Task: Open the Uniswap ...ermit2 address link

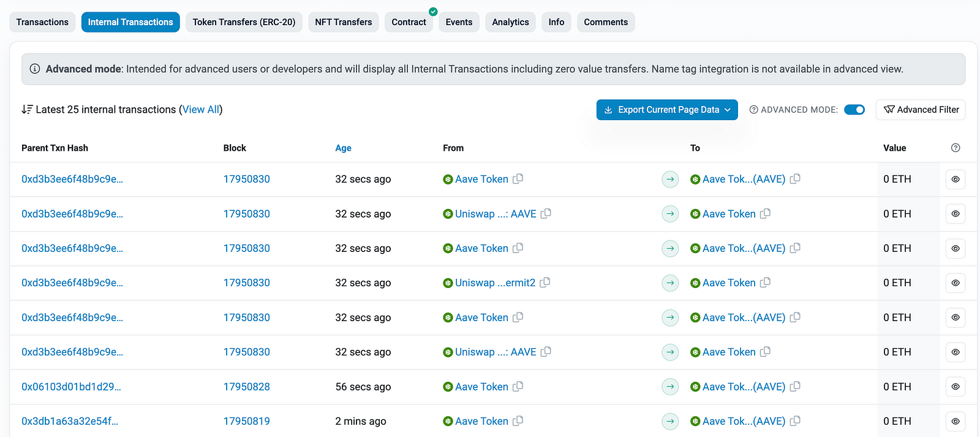Action: pos(495,283)
